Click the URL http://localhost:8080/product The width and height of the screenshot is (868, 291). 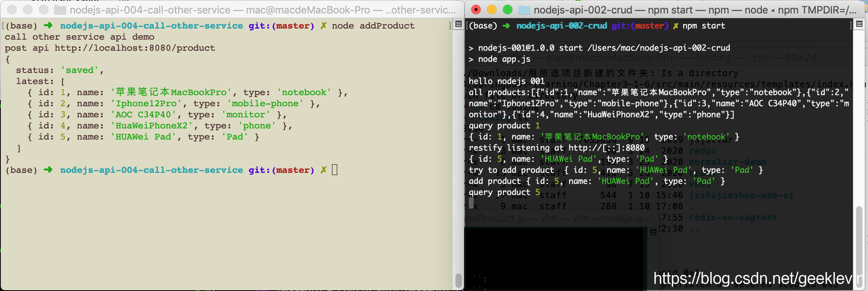click(135, 48)
